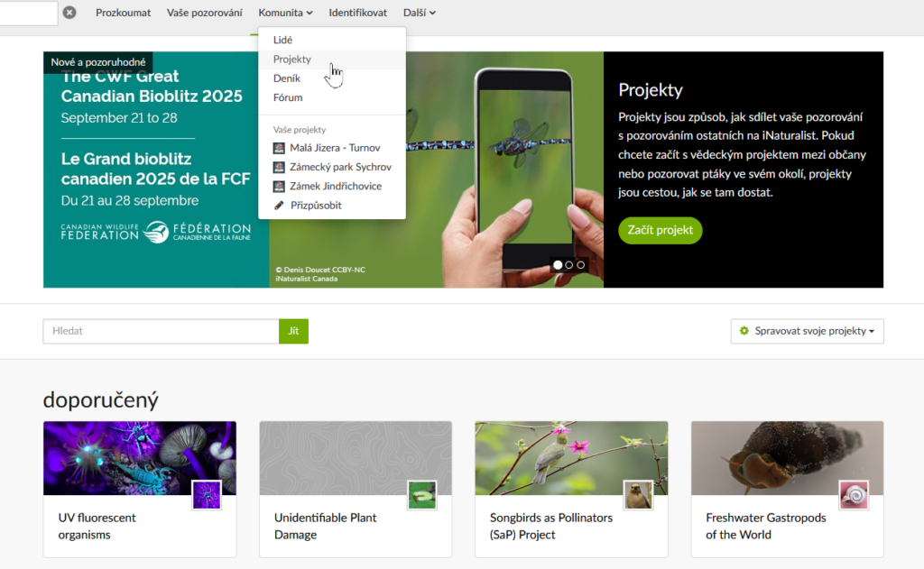Open Fórum from the Komunita menu
The image size is (924, 569).
pyautogui.click(x=288, y=97)
